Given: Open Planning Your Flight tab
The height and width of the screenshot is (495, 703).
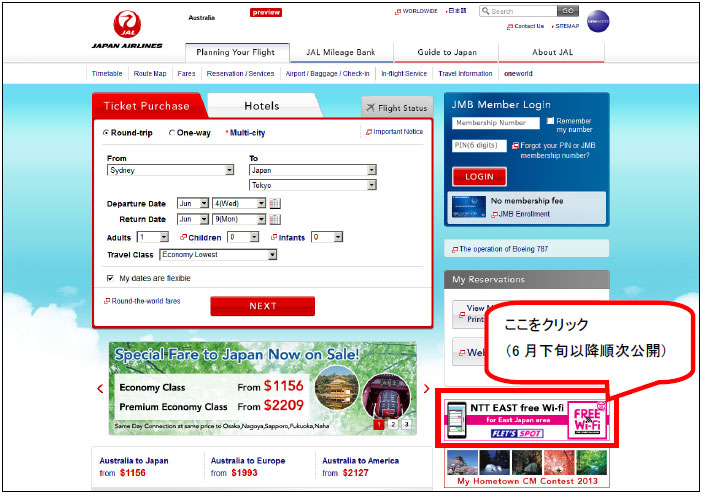Looking at the screenshot, I should point(237,52).
